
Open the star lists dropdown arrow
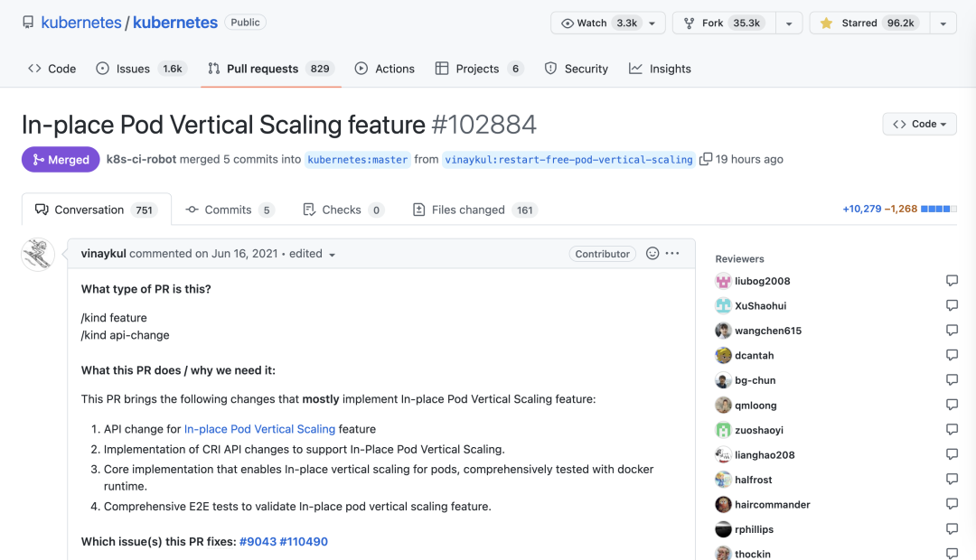point(943,23)
